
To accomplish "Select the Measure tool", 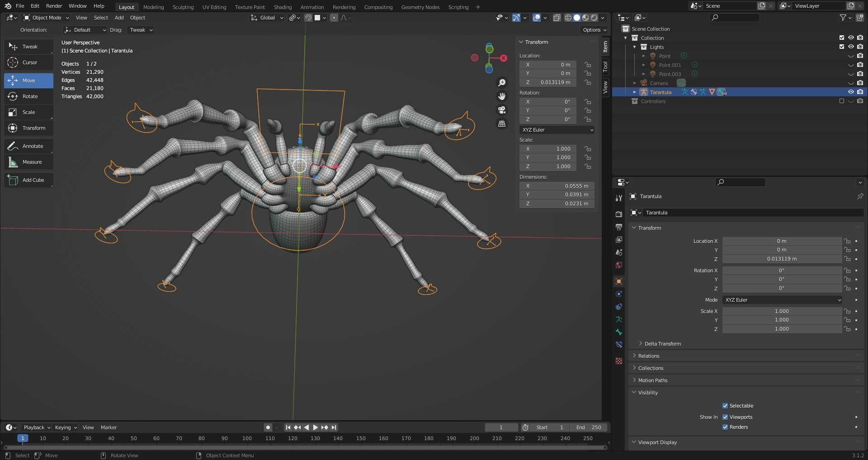I will tap(28, 162).
